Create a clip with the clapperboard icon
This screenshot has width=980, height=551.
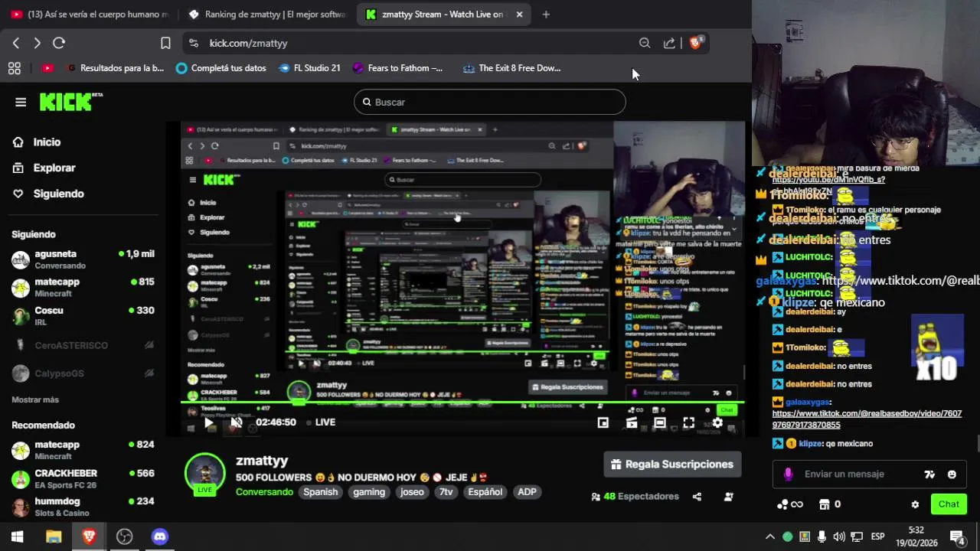point(632,422)
